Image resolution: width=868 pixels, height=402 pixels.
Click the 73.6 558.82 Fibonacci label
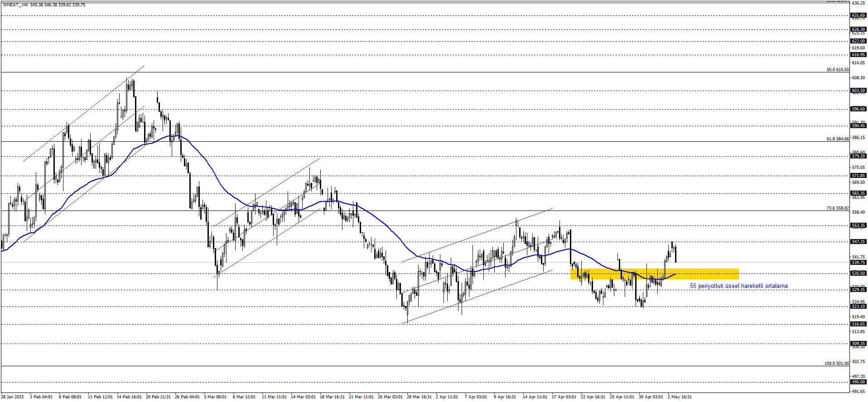[838, 208]
